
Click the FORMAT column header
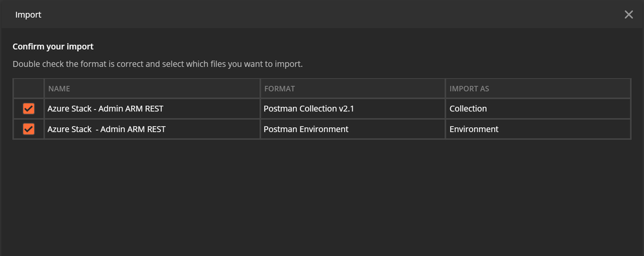pos(353,88)
